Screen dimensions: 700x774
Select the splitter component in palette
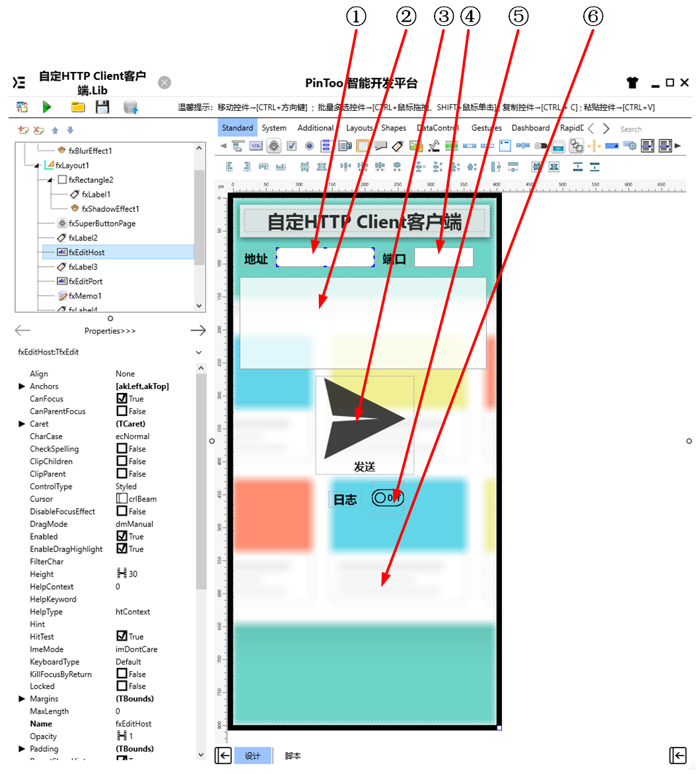[594, 145]
